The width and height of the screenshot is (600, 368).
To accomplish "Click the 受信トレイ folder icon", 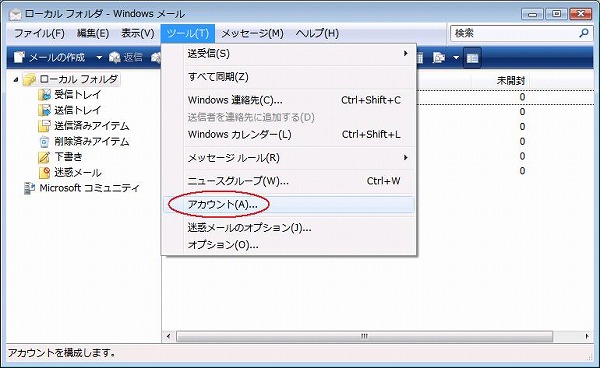I will point(44,94).
